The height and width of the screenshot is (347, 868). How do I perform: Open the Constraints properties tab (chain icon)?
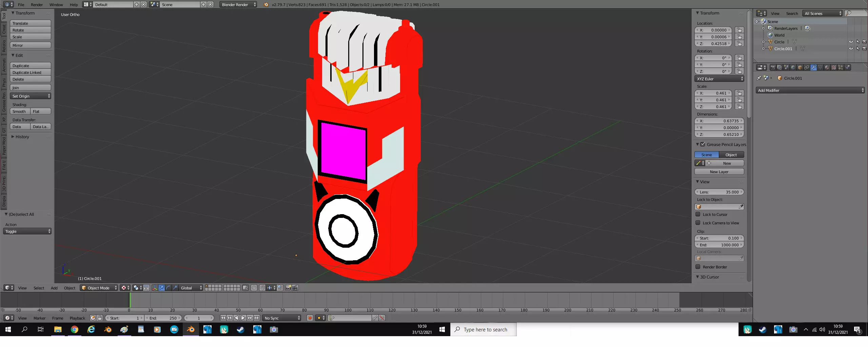coord(807,67)
